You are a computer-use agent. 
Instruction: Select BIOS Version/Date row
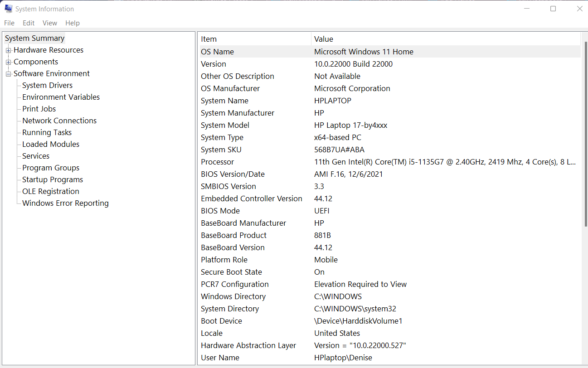[390, 174]
